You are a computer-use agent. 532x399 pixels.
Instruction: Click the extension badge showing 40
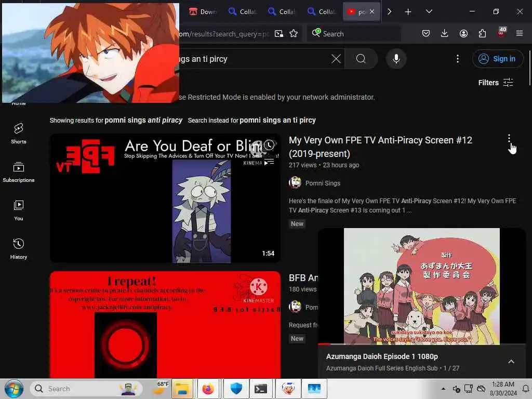coord(501,33)
